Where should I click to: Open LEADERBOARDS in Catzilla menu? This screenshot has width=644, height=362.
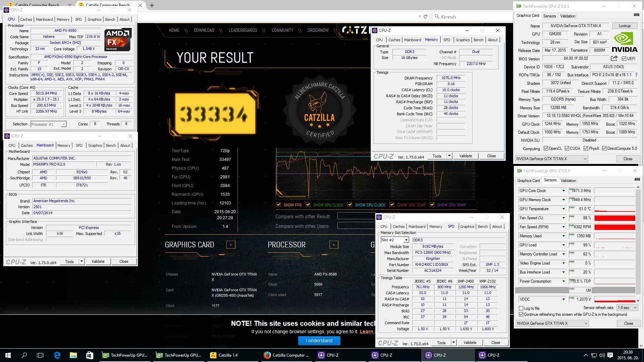click(x=243, y=30)
